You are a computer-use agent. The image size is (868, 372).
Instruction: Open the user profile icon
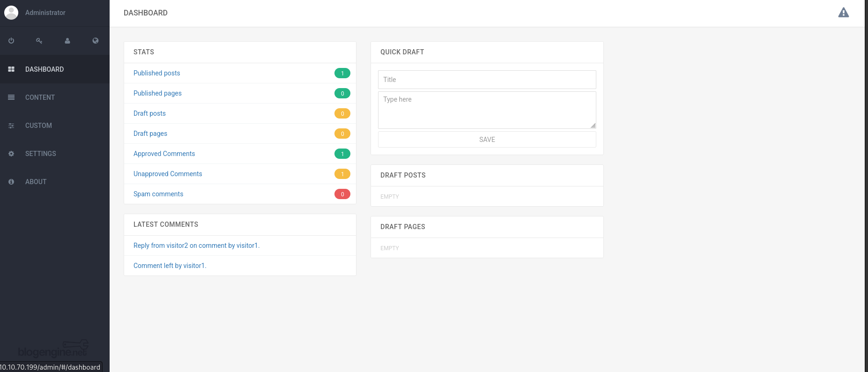tap(67, 41)
